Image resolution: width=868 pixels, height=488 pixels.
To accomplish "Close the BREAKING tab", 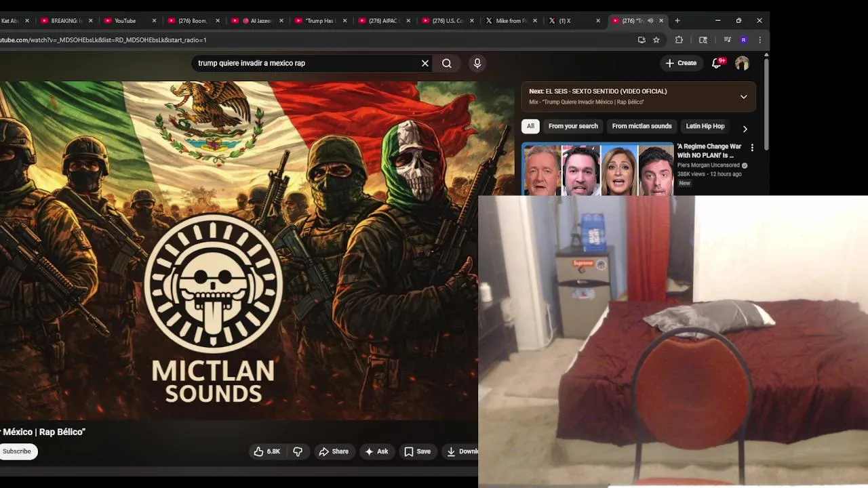I will pyautogui.click(x=90, y=21).
